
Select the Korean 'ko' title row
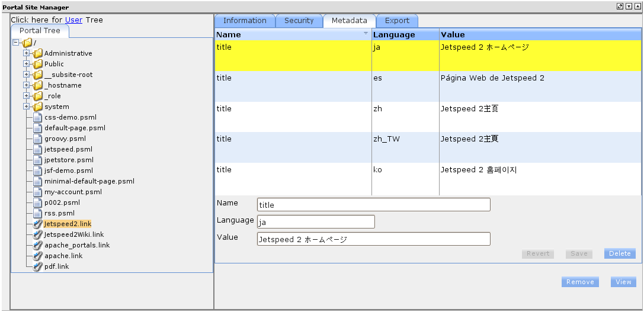(x=403, y=171)
